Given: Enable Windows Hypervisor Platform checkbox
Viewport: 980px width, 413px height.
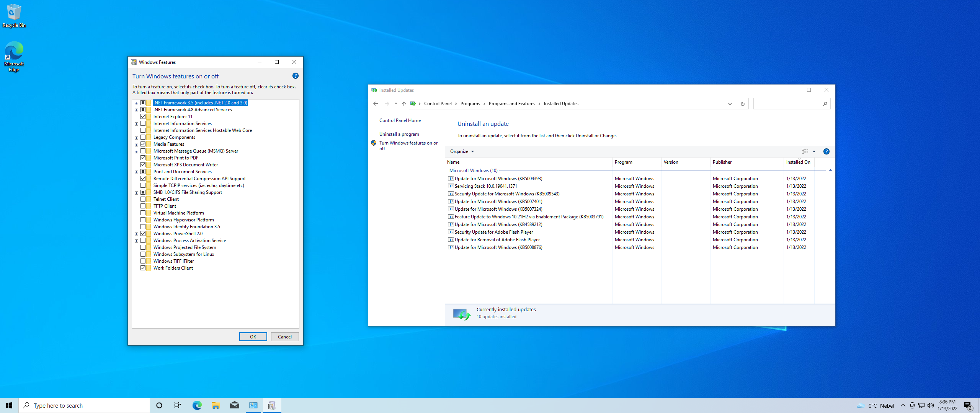Looking at the screenshot, I should [143, 220].
